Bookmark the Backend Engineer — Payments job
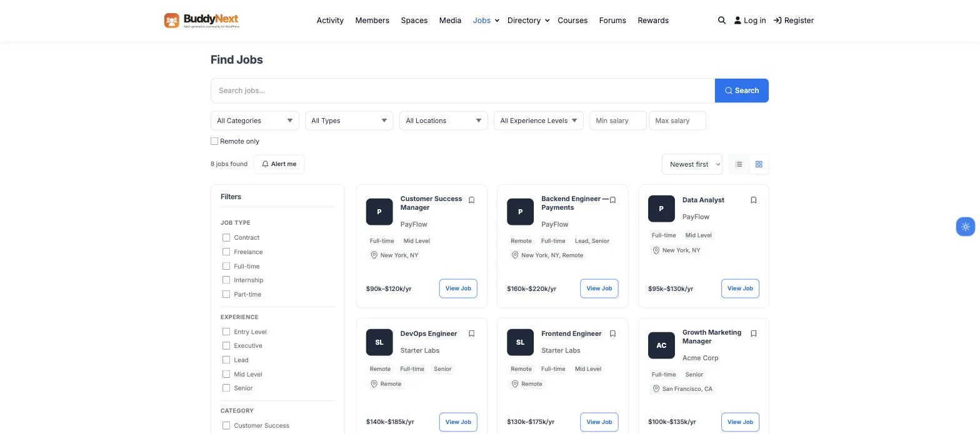 point(612,200)
